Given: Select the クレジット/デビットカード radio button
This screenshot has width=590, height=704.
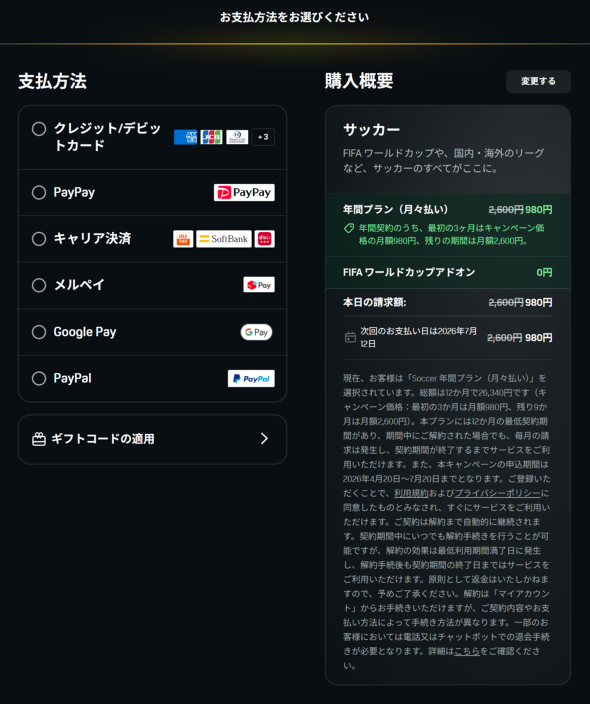Looking at the screenshot, I should [x=39, y=129].
